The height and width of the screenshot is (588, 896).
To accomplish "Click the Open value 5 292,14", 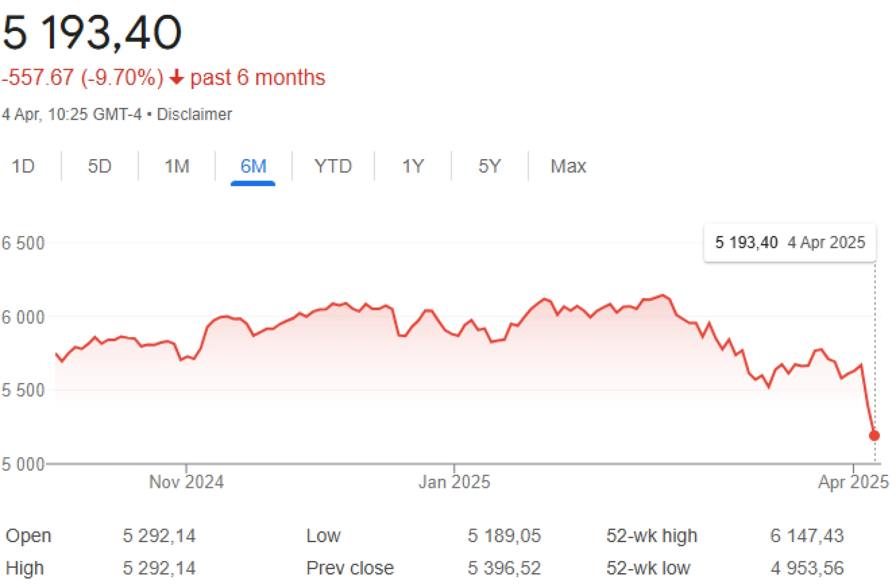I will coord(159,536).
